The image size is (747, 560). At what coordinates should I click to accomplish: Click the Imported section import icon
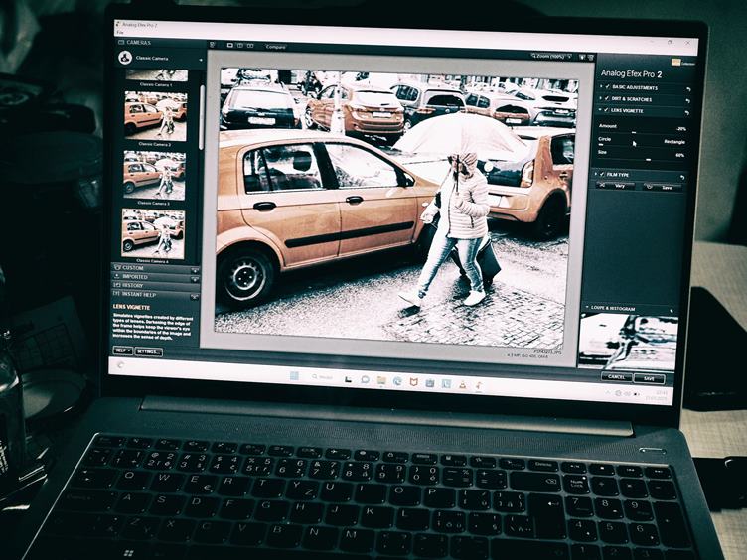(195, 279)
